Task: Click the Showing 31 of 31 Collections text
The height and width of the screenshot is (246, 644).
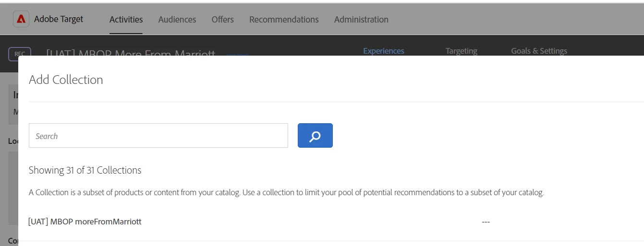Action: point(85,170)
